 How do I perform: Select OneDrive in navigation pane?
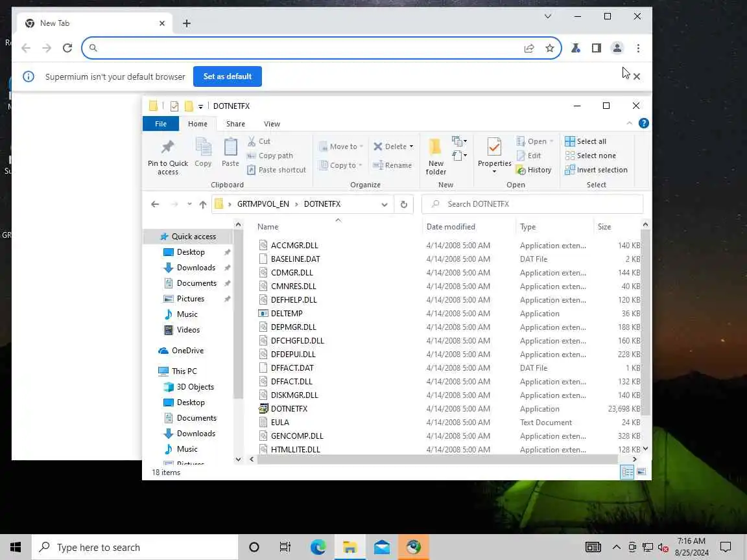(x=187, y=351)
